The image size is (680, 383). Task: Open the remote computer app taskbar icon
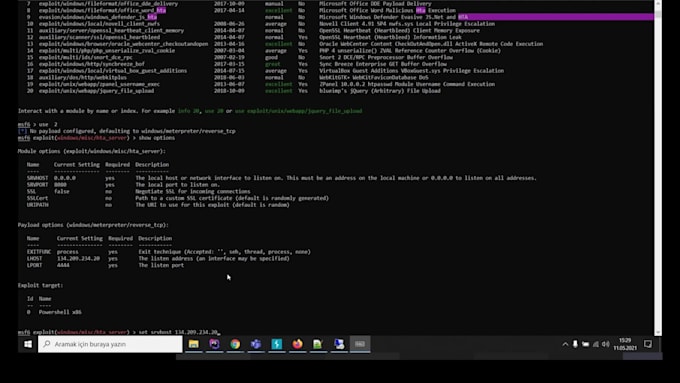[339, 344]
